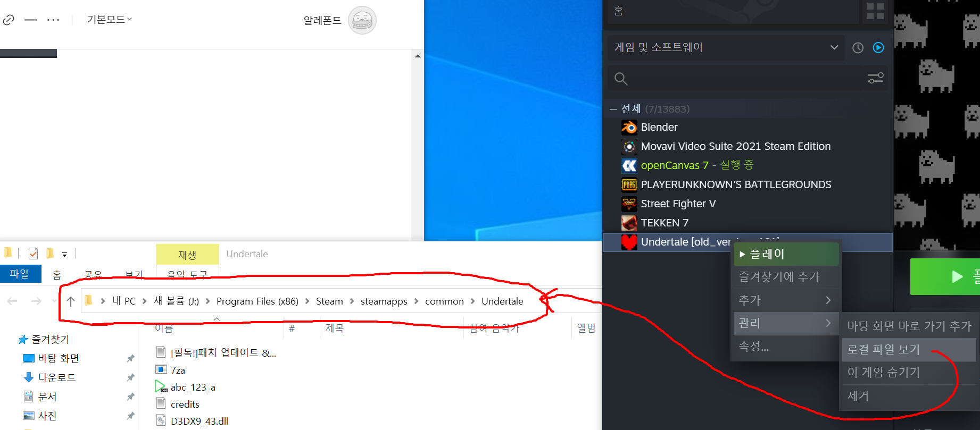Click Steam in the address path
The height and width of the screenshot is (430, 980).
coord(329,301)
